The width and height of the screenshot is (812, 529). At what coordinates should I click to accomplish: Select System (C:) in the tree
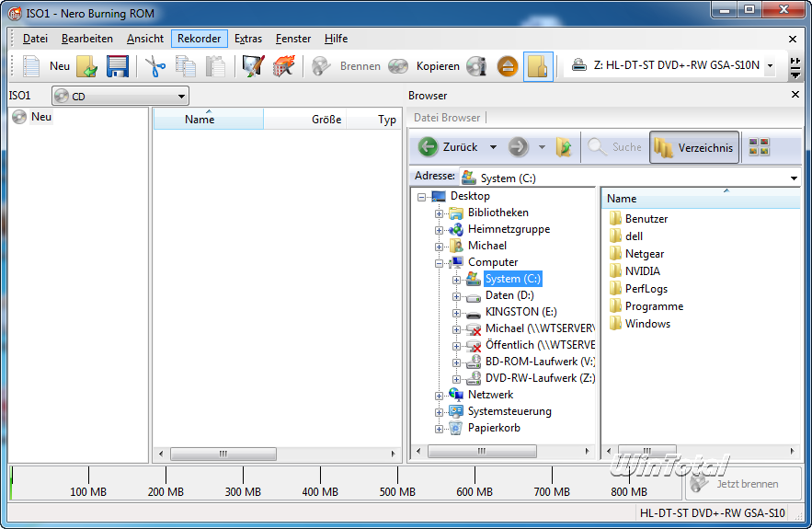(x=513, y=279)
